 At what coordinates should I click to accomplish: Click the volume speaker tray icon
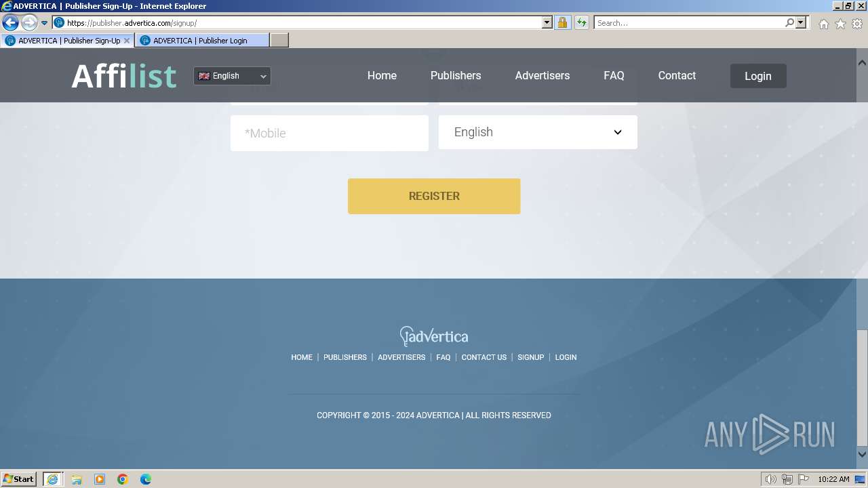(x=770, y=479)
